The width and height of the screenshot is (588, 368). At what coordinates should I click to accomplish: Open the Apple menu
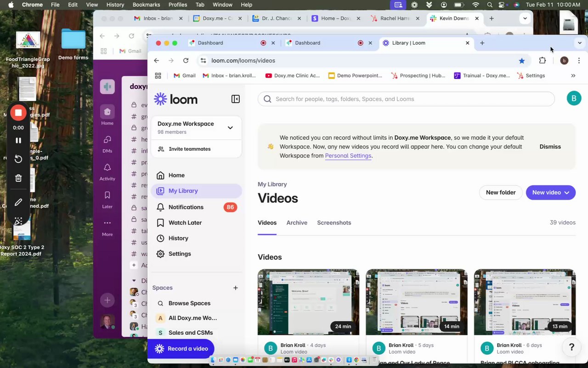coord(11,5)
